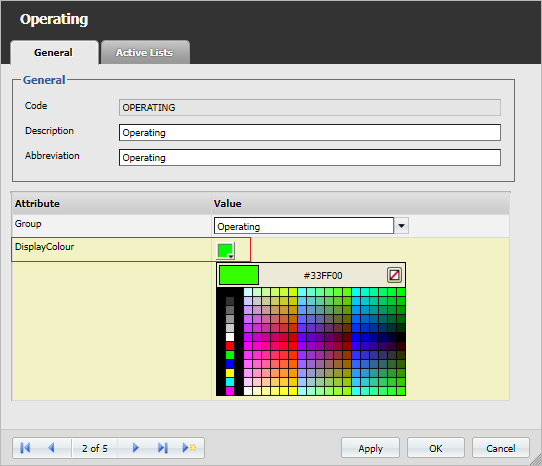Go to previous record arrow
Viewport: 542px width, 466px height.
pyautogui.click(x=52, y=448)
